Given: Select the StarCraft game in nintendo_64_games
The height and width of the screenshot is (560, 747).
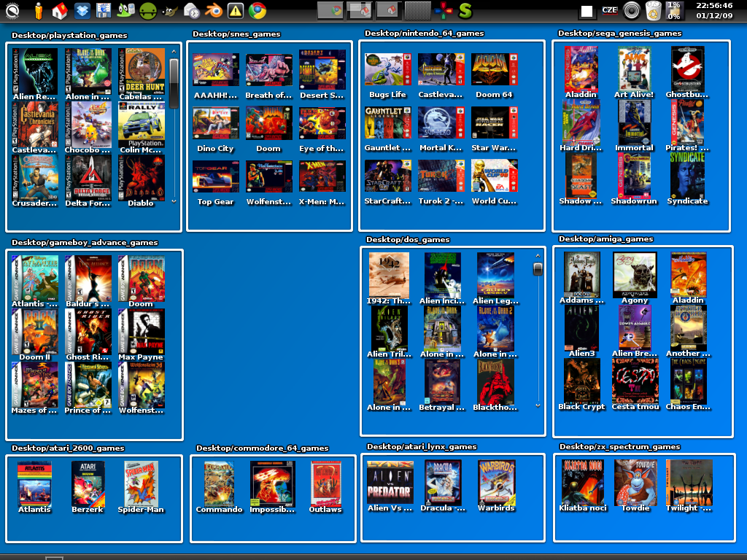Looking at the screenshot, I should (x=388, y=182).
